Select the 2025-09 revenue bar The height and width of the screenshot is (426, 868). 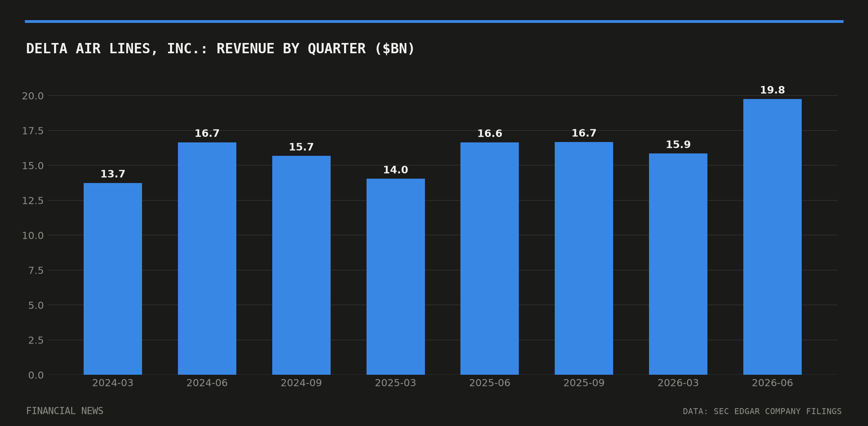point(584,258)
